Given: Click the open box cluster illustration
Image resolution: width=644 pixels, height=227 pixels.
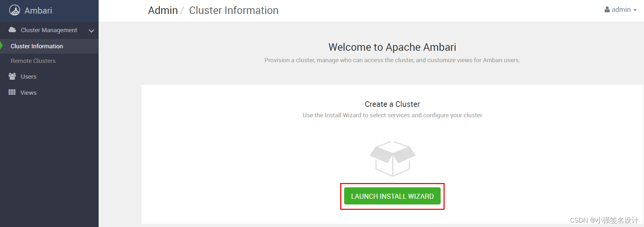Looking at the screenshot, I should 392,159.
